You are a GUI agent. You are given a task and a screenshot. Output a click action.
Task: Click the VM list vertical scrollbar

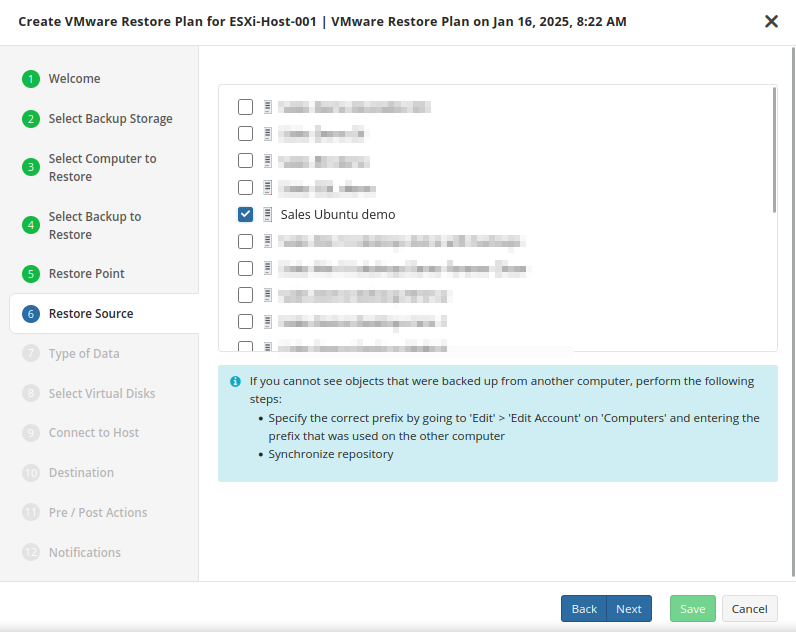(774, 150)
